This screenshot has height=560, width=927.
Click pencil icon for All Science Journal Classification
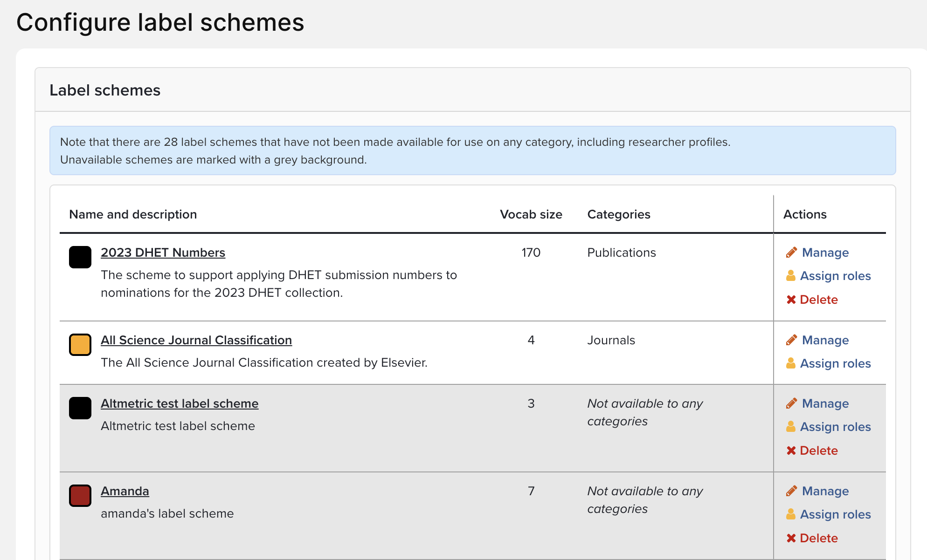(791, 340)
